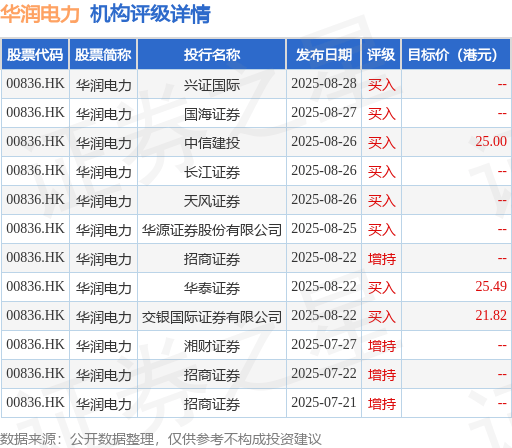The image size is (512, 448).
Task: Select the 湘财证券 cell
Action: click(212, 346)
